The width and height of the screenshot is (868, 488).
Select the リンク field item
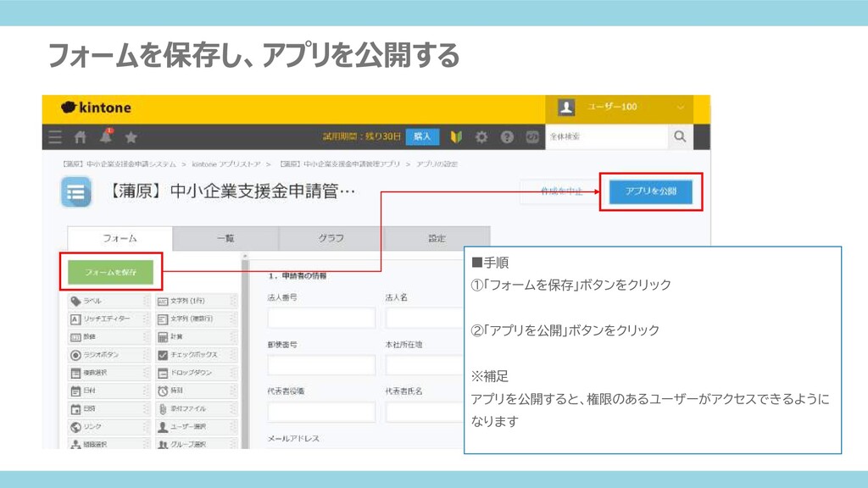coord(108,427)
